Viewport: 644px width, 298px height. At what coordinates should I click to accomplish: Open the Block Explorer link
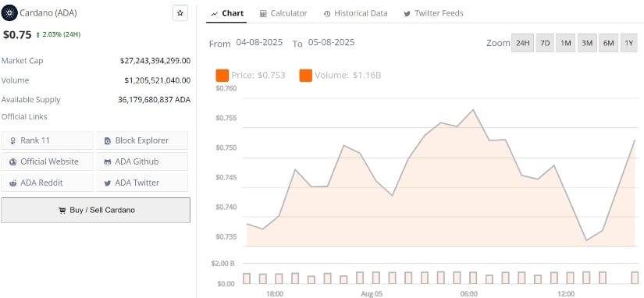pos(142,140)
